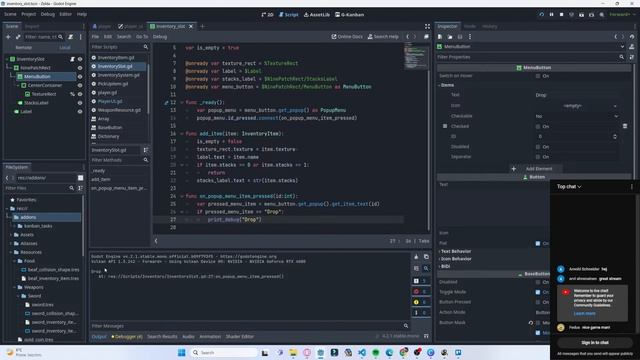This screenshot has height=360, width=640.
Task: Click the Filter Properties input field
Action: (x=530, y=57)
